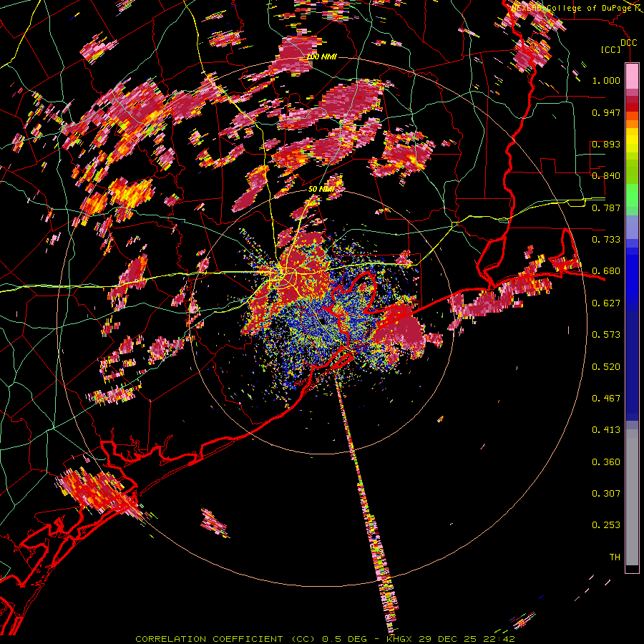The image size is (644, 644).
Task: Click the 100 NMI range ring label
Action: point(321,57)
